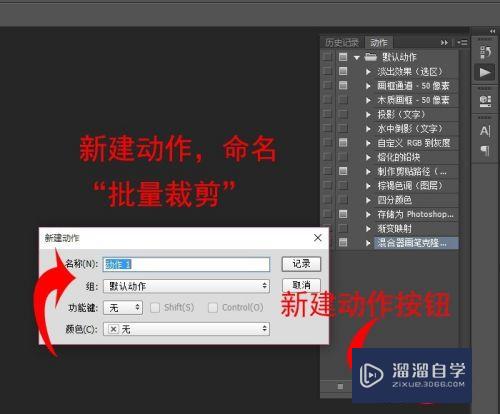Toggle include checkbox for 四分颜色
This screenshot has width=500, height=414.
[327, 200]
